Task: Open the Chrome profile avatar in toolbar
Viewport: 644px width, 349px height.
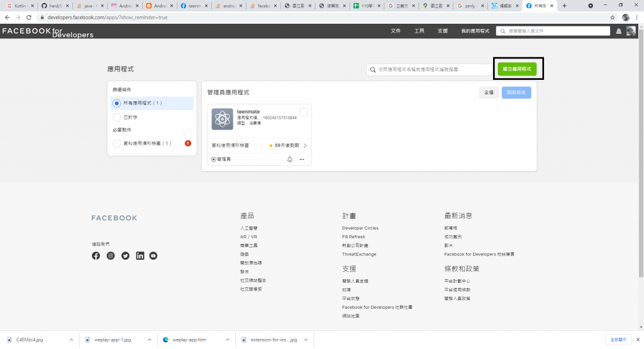Action: [626, 17]
